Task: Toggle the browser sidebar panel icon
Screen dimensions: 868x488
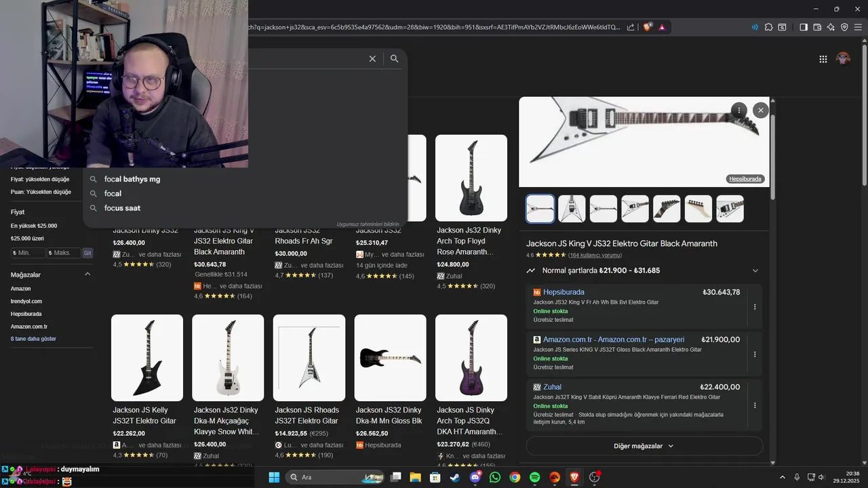Action: [804, 27]
